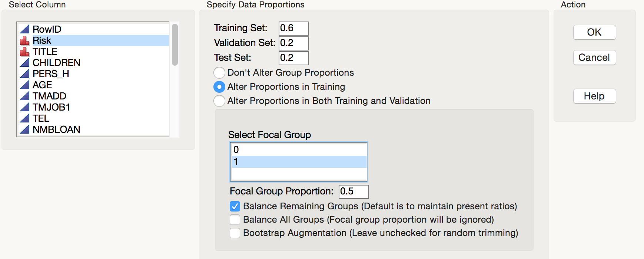Select Don't Alter Group Proportions

pos(219,73)
